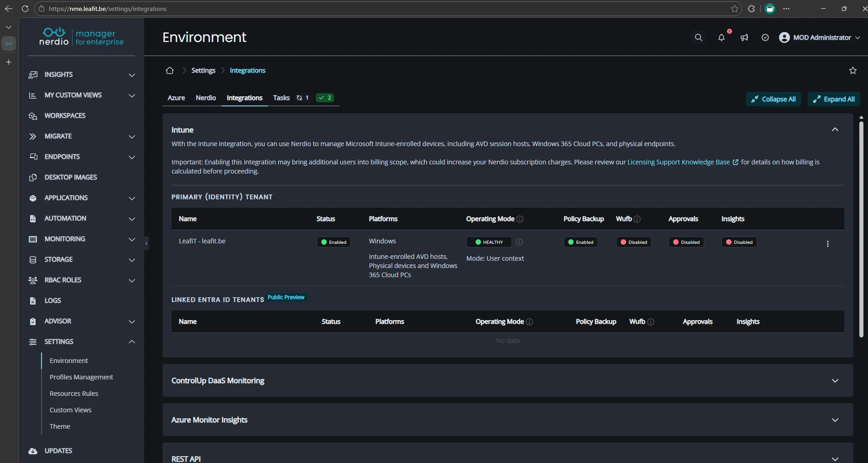Click the Expand All button
This screenshot has width=868, height=463.
point(833,99)
